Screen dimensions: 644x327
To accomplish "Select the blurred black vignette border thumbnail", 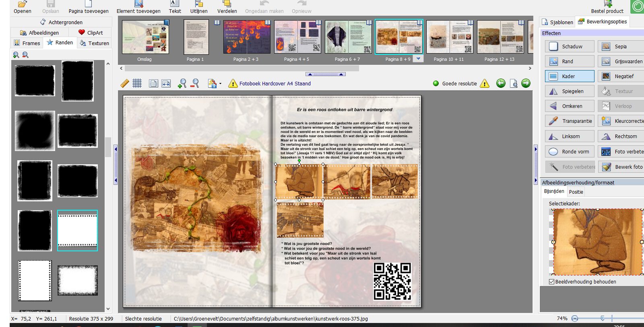I will (35, 131).
